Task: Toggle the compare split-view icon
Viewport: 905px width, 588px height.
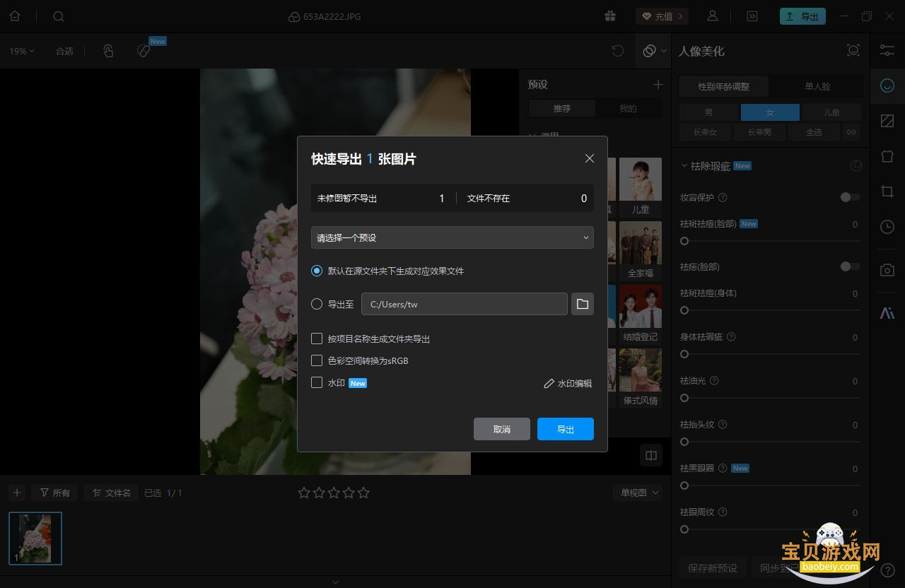Action: coord(651,455)
